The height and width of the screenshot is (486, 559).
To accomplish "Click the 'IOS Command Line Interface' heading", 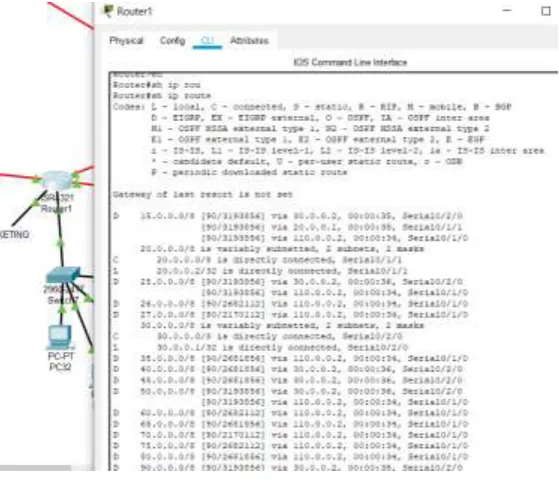I will click(350, 62).
